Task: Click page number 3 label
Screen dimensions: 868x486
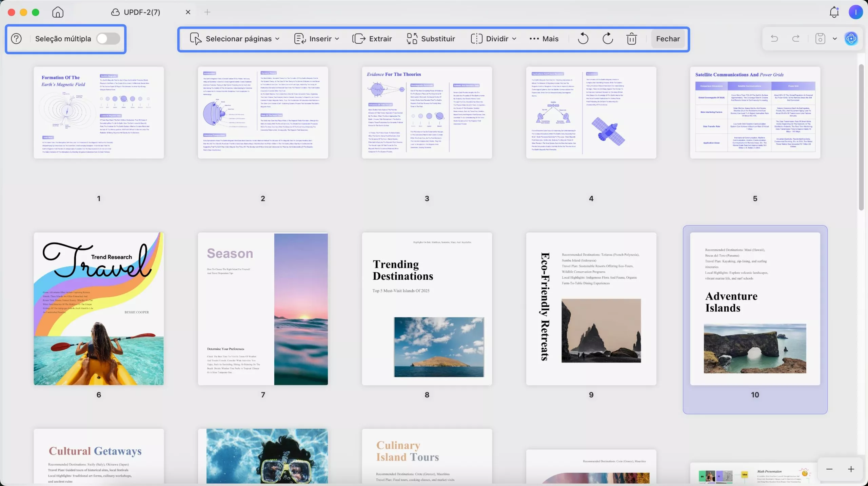Action: [x=427, y=198]
